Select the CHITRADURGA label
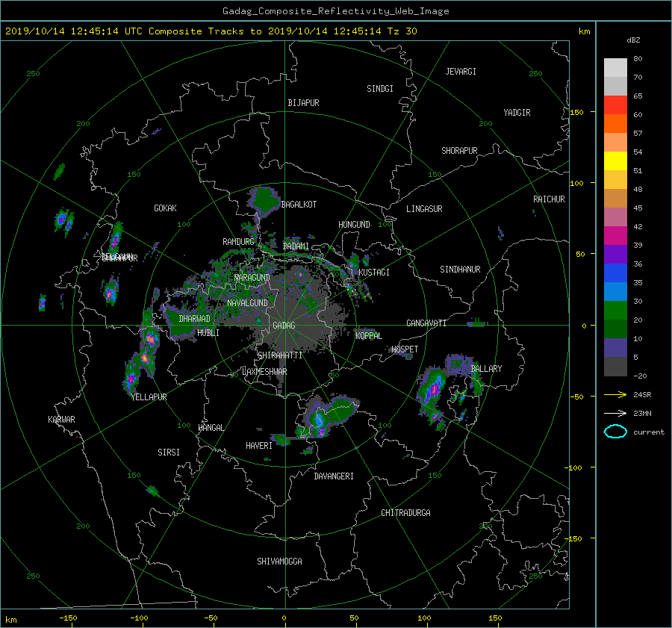The width and height of the screenshot is (672, 628). point(405,513)
